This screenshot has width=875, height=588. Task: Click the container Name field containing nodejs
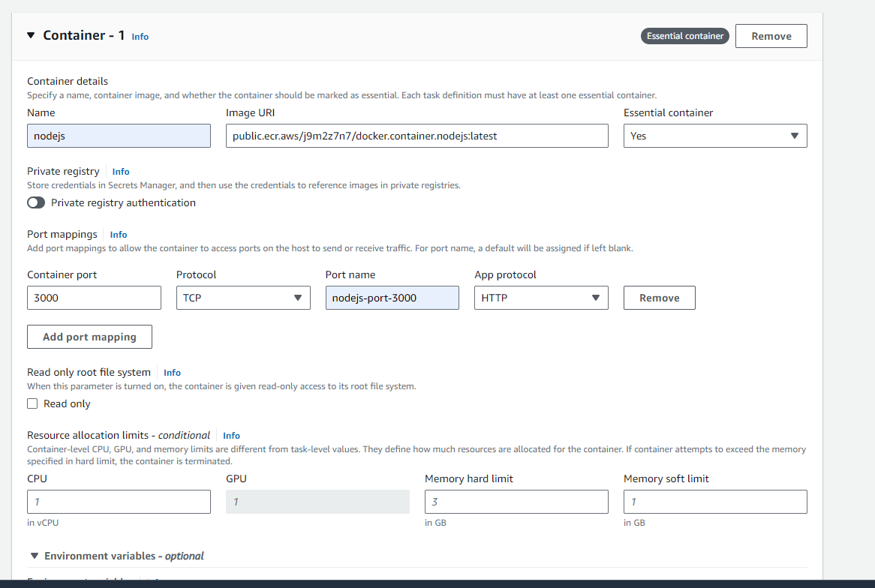pos(119,136)
